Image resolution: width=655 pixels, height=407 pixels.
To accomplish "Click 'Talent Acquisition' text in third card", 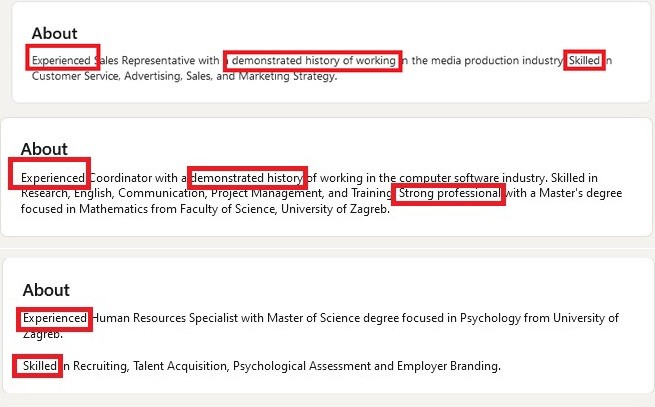I will tap(180, 366).
